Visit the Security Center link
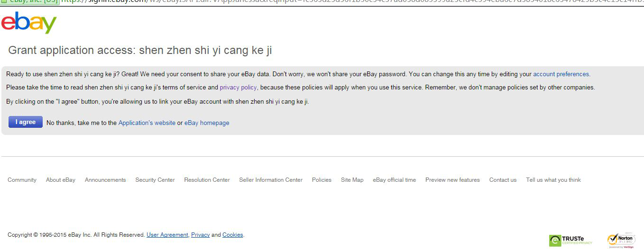The height and width of the screenshot is (249, 644). coord(155,180)
